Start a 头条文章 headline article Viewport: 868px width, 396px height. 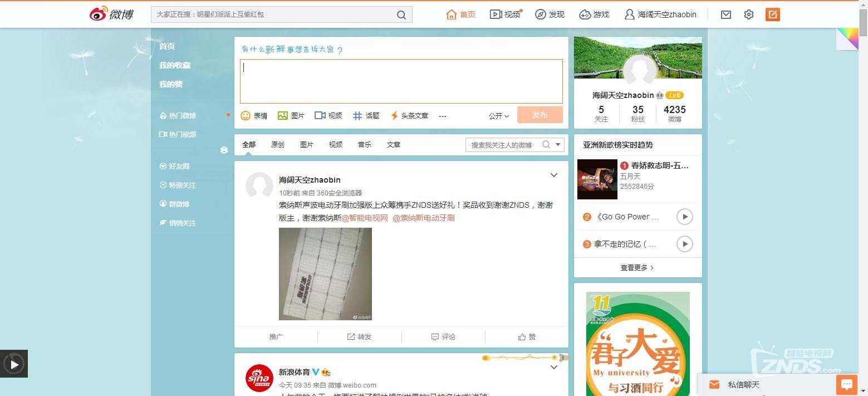409,115
